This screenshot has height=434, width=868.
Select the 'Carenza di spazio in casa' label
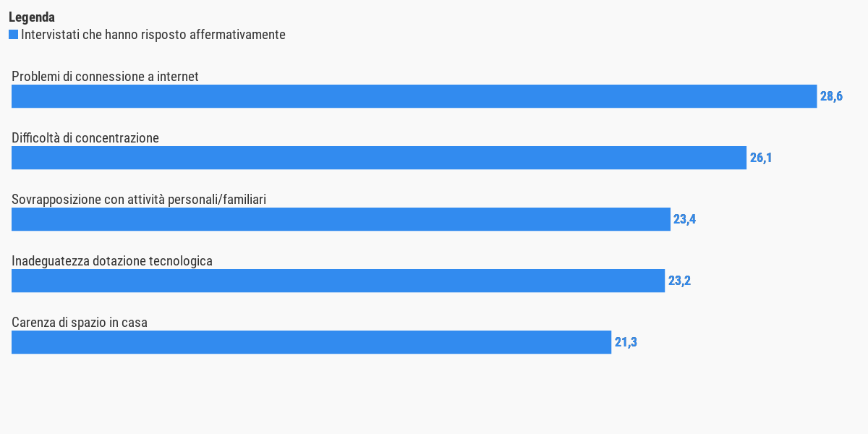pyautogui.click(x=80, y=323)
